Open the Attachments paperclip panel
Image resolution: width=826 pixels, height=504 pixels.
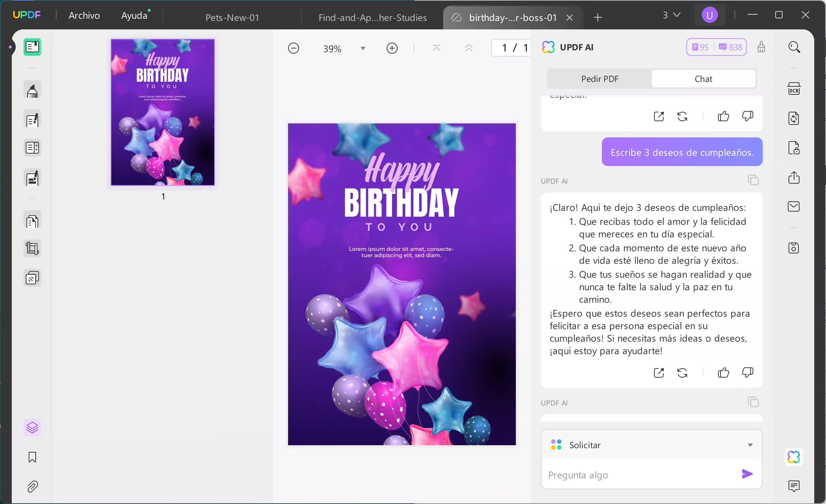point(32,487)
